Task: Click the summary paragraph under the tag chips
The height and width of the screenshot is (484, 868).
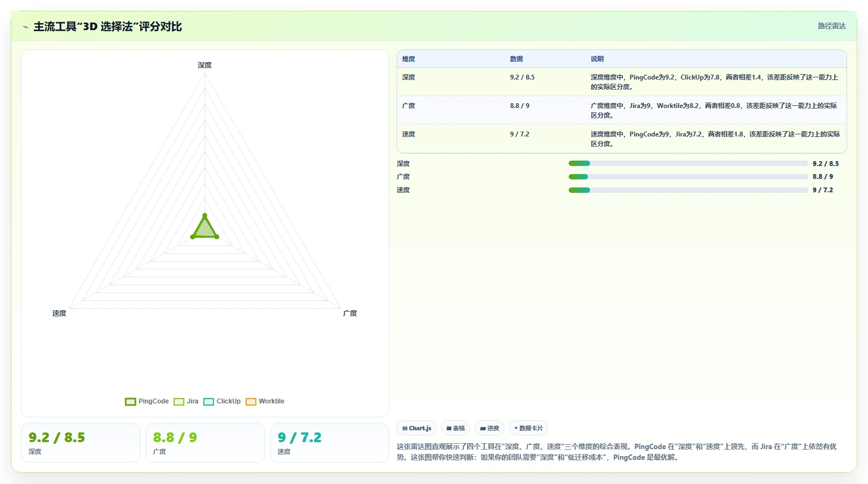Action: pyautogui.click(x=617, y=452)
